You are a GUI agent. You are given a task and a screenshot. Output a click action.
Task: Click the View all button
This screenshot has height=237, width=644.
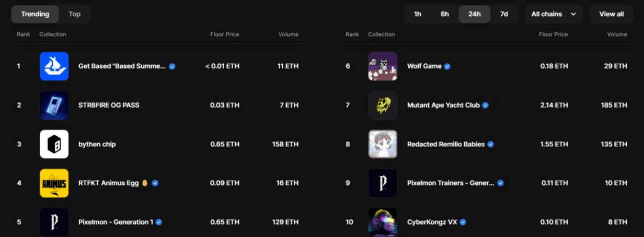click(612, 14)
